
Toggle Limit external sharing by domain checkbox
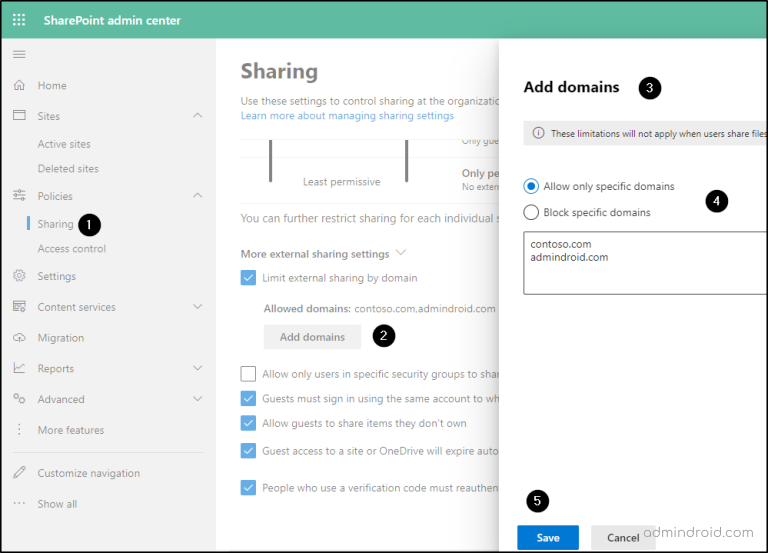(248, 278)
